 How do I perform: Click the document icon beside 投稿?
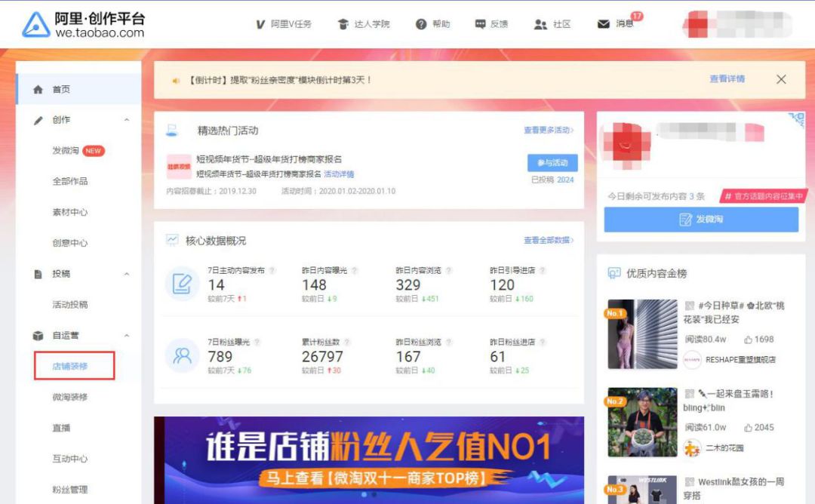click(x=38, y=274)
